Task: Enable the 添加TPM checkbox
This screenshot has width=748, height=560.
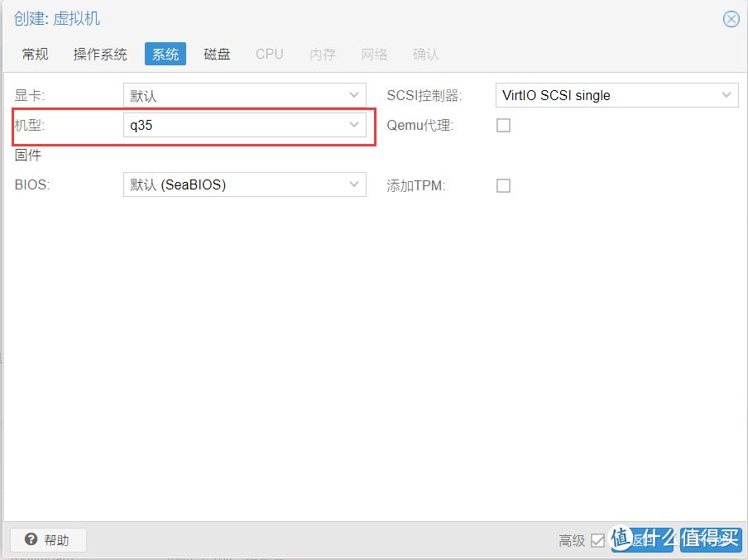Action: (x=503, y=185)
